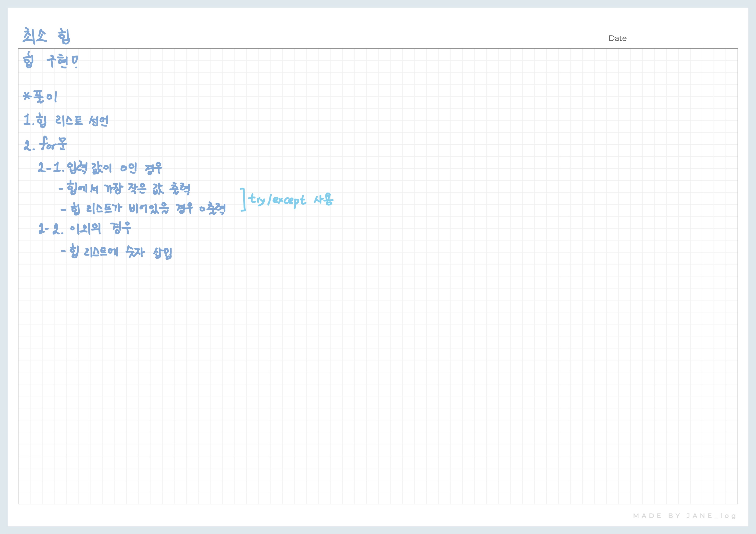This screenshot has width=756, height=534.
Task: Click the asterisk before '풀이'
Action: point(27,96)
